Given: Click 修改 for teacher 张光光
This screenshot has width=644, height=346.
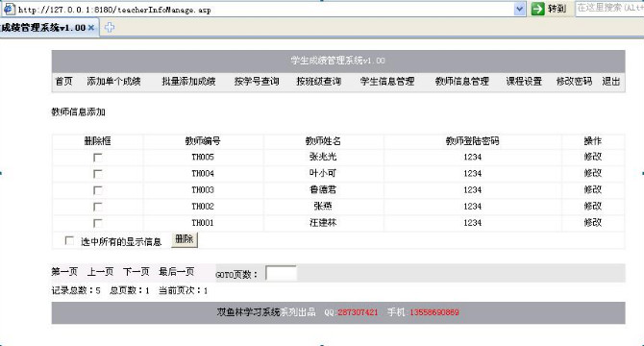Looking at the screenshot, I should coord(593,157).
